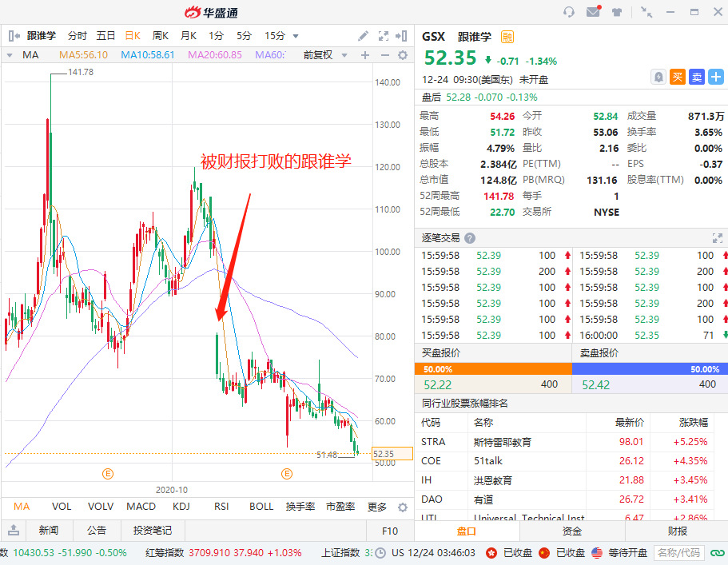Select the pencil drawing tool

[x=364, y=36]
